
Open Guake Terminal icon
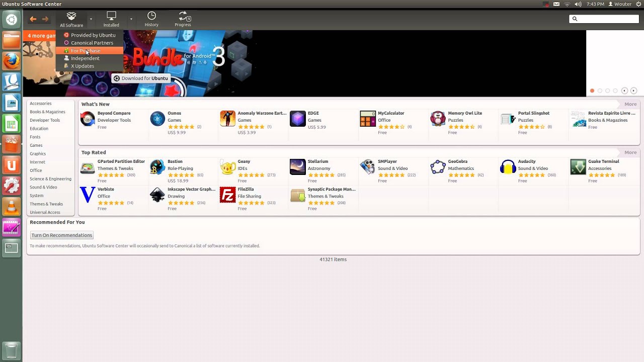578,167
